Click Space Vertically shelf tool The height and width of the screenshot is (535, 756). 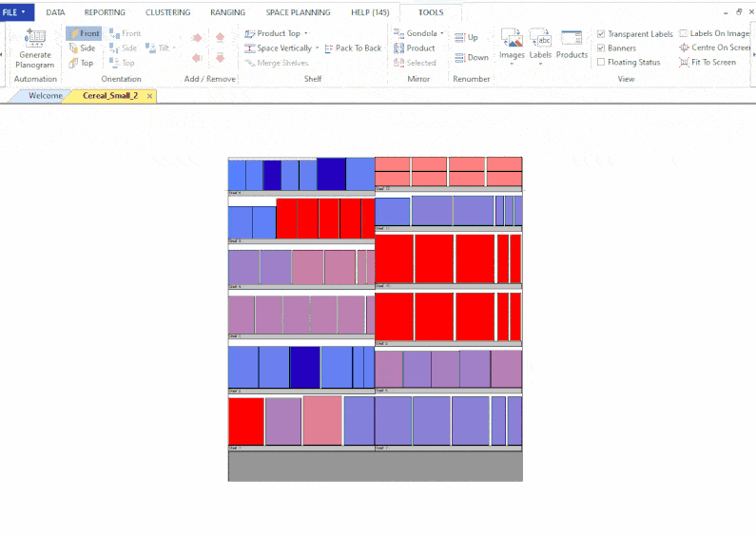click(279, 48)
